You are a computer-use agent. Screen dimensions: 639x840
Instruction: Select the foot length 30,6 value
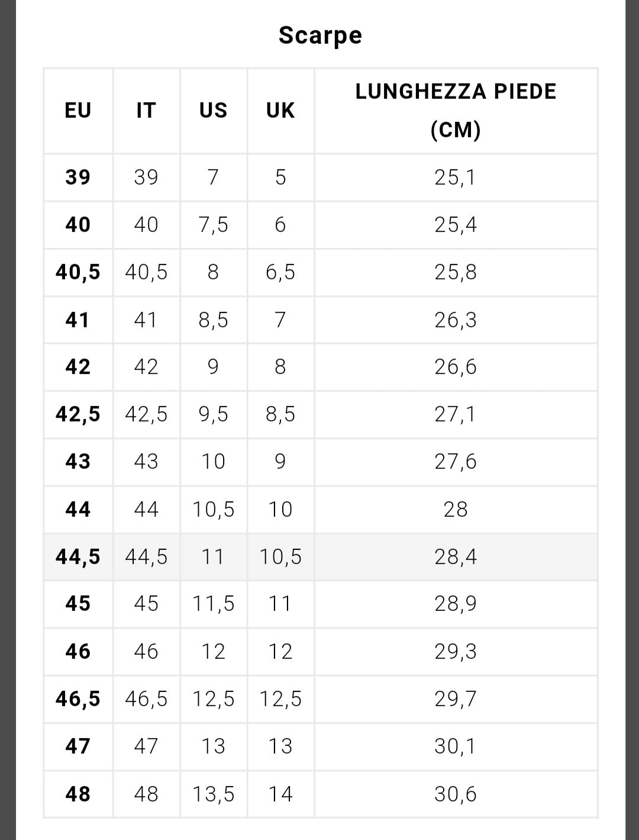coord(456,794)
